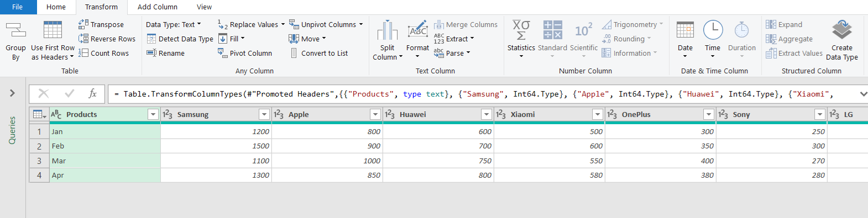Expand the formula bar chevron

[x=863, y=94]
